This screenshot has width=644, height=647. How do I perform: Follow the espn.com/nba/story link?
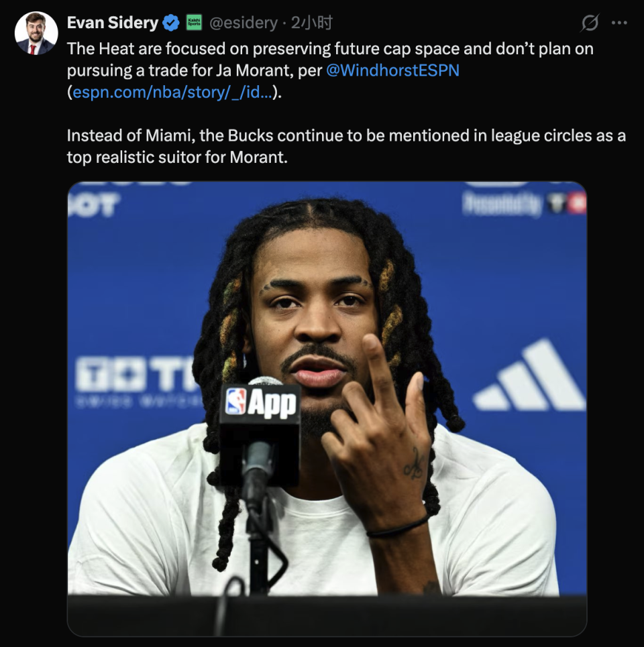coord(172,92)
